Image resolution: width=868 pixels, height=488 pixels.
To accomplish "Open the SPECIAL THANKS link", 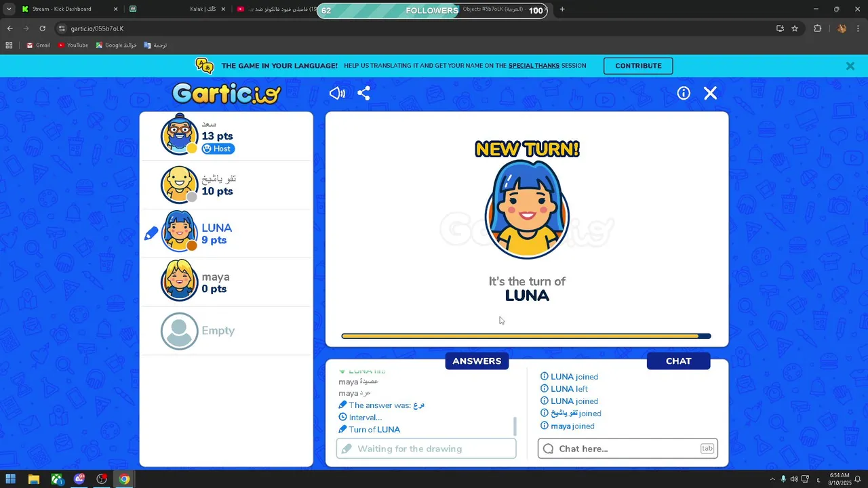I will click(x=534, y=66).
